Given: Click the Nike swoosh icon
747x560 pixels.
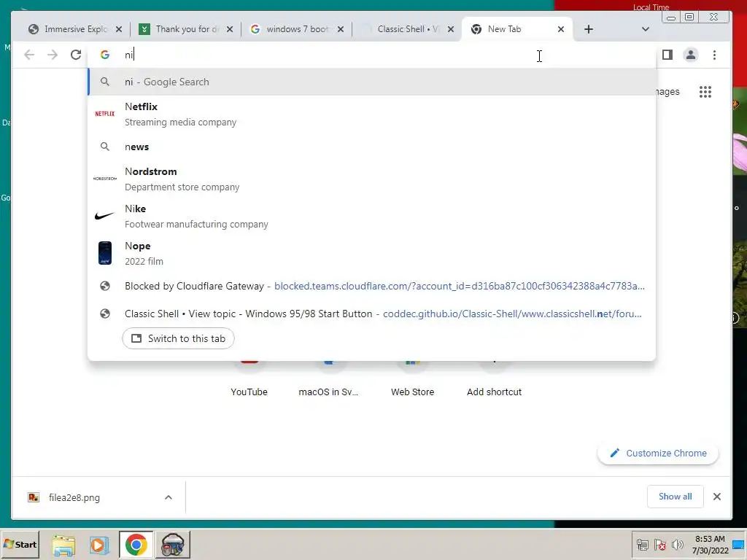Looking at the screenshot, I should 105,216.
